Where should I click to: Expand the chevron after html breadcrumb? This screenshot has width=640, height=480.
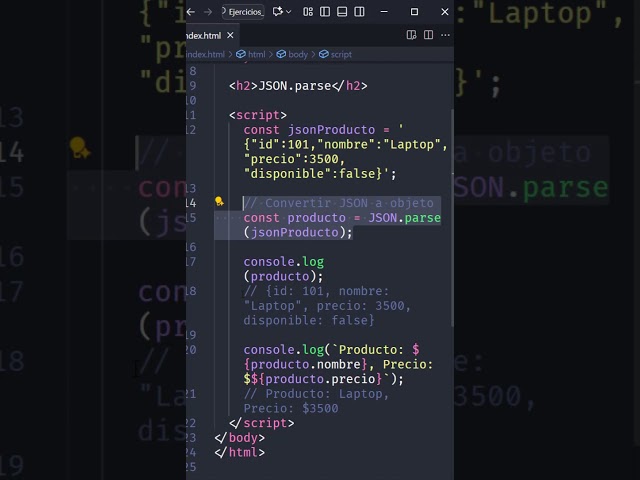tap(271, 54)
